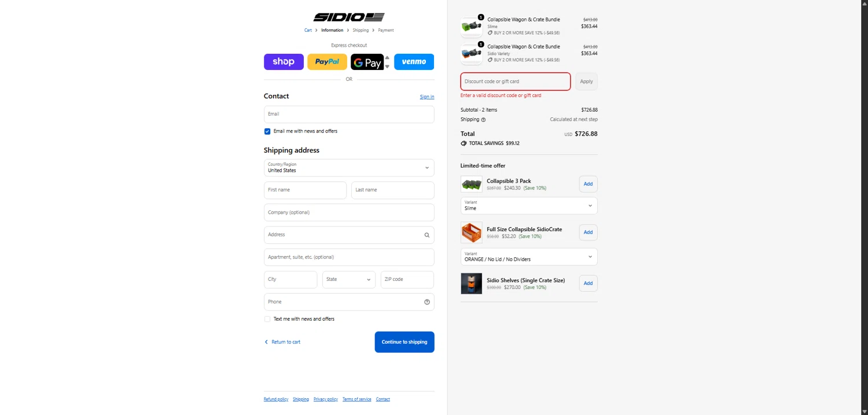Click the Total Savings tag icon
This screenshot has height=415, width=868.
(464, 143)
